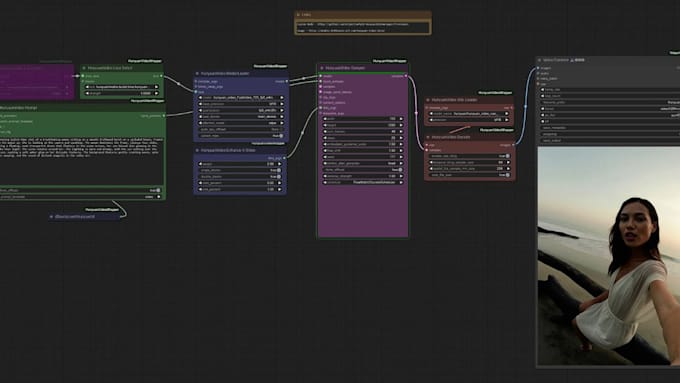
Task: Increase the steps value with the right arrow
Action: [x=401, y=138]
